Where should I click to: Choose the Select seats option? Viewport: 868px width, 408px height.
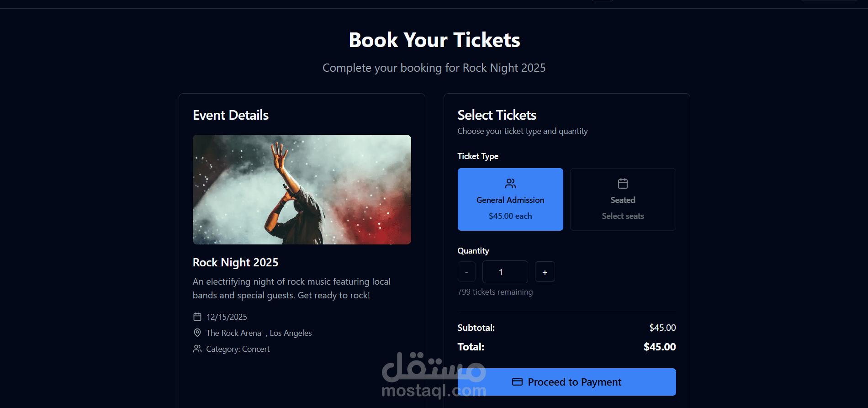[623, 216]
